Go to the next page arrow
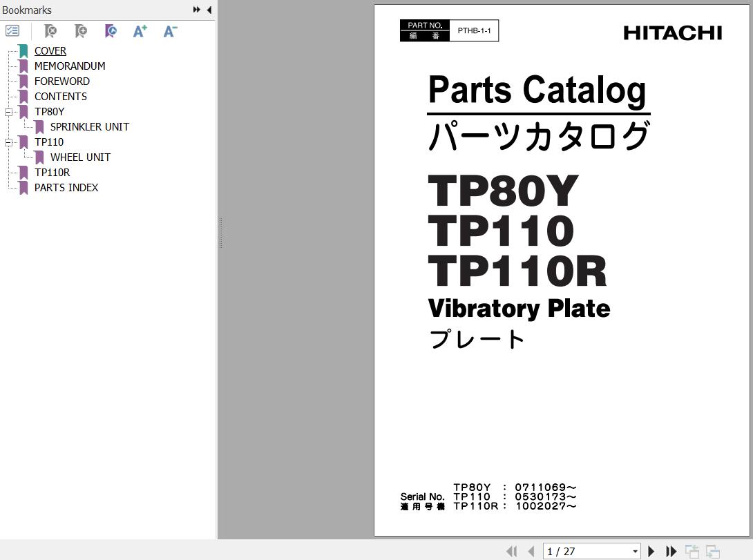The image size is (753, 560). 651,551
